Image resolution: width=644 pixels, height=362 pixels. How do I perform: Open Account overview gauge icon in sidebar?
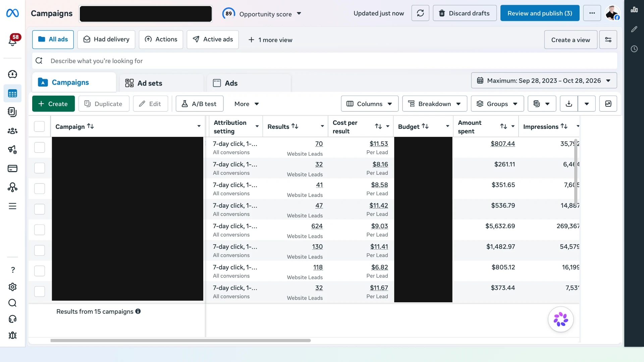pyautogui.click(x=12, y=74)
